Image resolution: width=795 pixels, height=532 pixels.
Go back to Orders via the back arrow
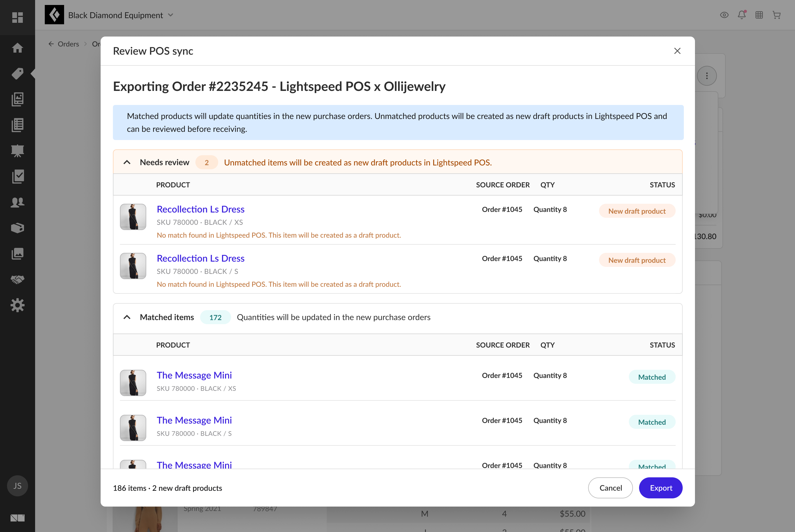click(x=51, y=44)
